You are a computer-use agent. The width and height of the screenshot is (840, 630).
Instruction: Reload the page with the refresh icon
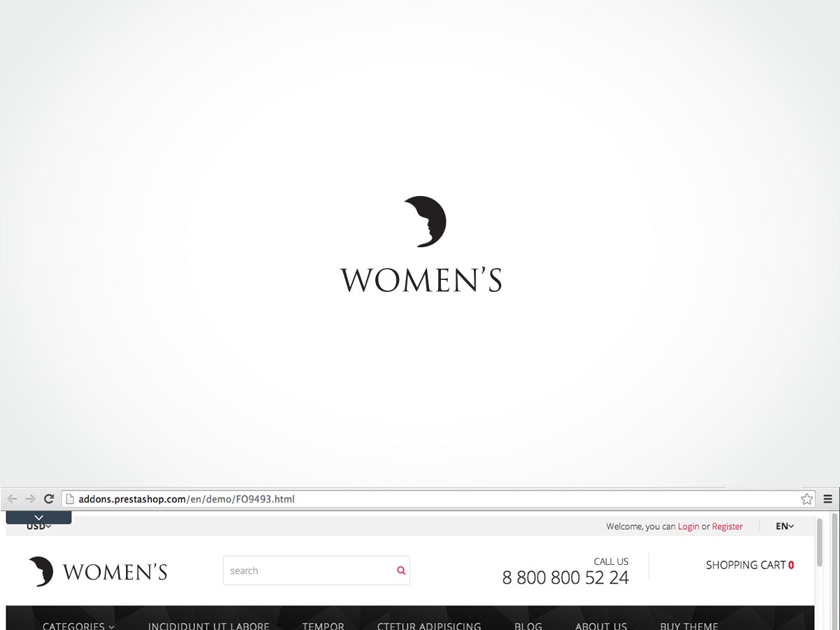click(x=49, y=499)
